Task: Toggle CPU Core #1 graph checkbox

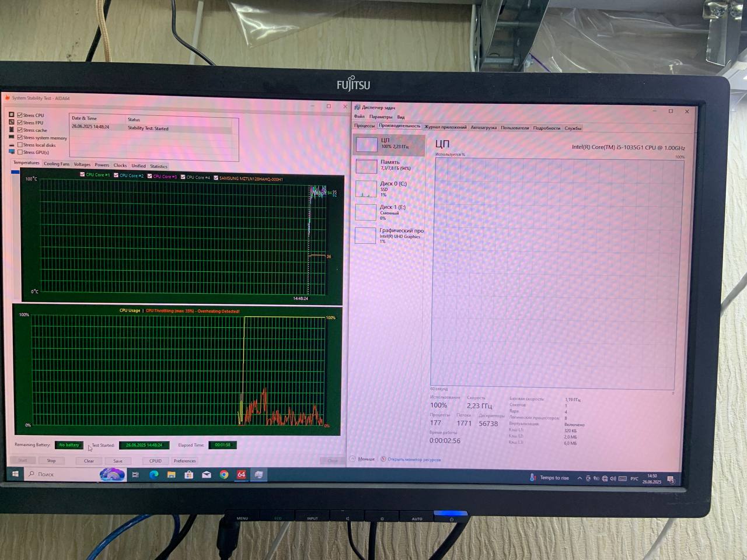Action: [82, 175]
